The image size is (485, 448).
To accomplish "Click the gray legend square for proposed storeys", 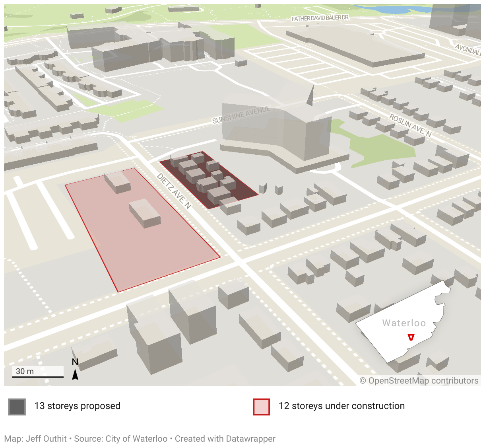I will click(16, 406).
